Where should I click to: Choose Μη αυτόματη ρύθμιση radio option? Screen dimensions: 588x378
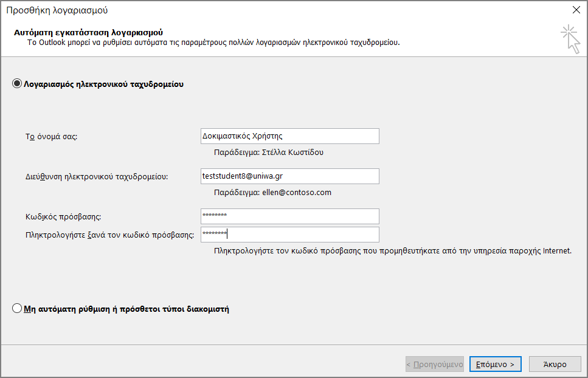[x=17, y=308]
